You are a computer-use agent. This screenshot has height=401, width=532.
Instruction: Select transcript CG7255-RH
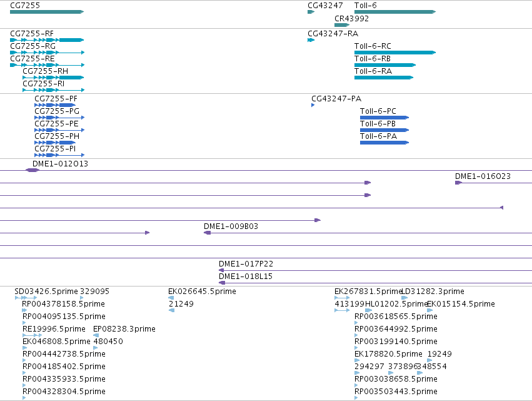pyautogui.click(x=53, y=78)
